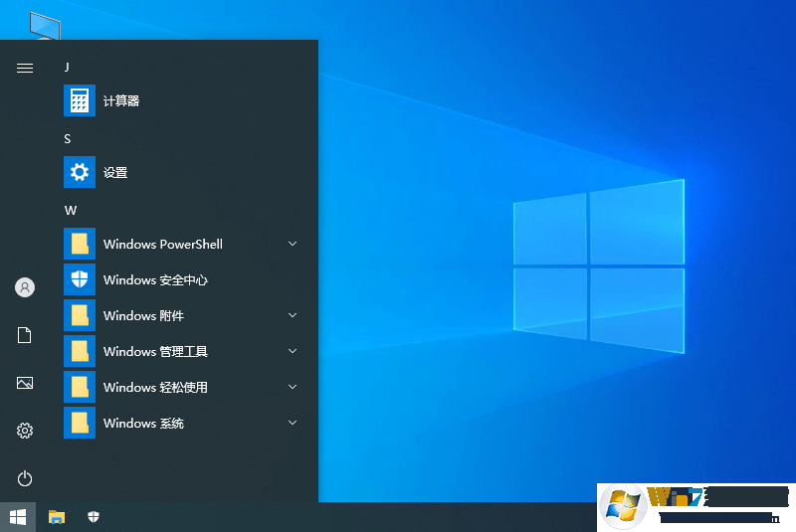
Task: Open File Explorer on the taskbar
Action: click(x=57, y=517)
